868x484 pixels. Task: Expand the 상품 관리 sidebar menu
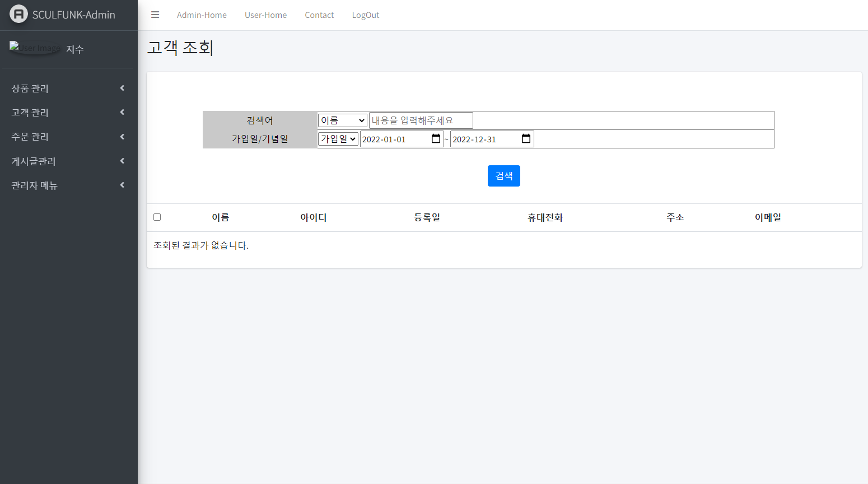coord(68,89)
